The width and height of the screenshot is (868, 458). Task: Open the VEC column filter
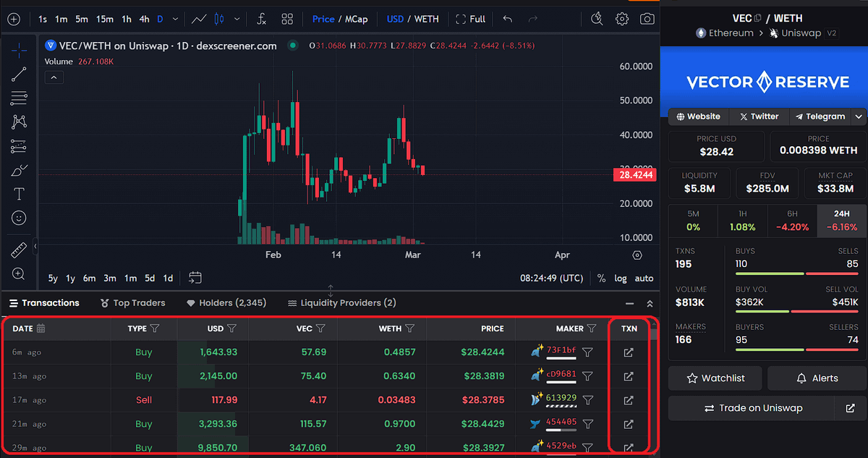(320, 328)
